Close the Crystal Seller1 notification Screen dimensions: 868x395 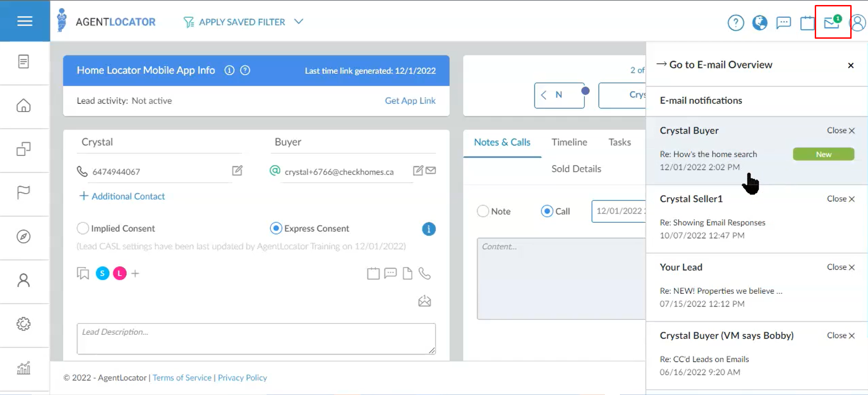click(841, 199)
